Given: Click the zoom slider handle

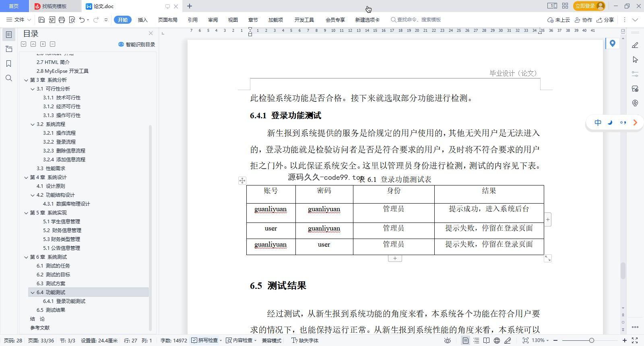Looking at the screenshot, I should pyautogui.click(x=591, y=340).
